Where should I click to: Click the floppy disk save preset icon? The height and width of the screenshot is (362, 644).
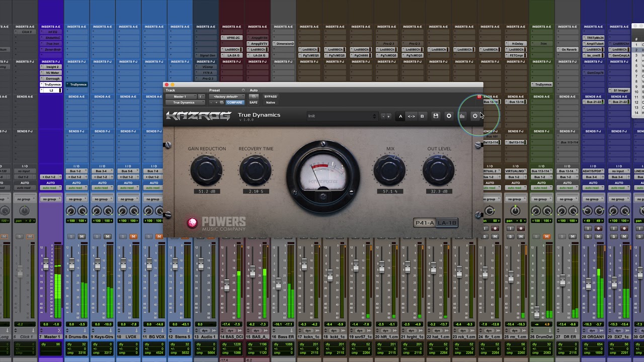[x=436, y=116]
